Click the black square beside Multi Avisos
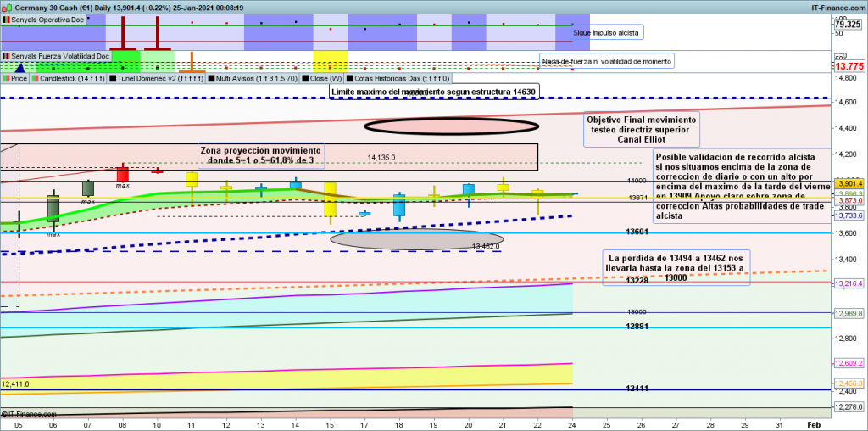 coord(211,78)
